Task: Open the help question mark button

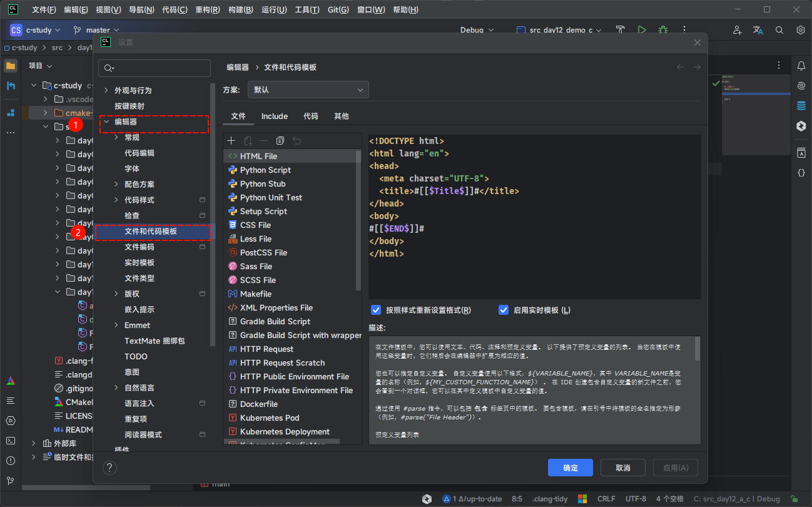Action: 109,468
